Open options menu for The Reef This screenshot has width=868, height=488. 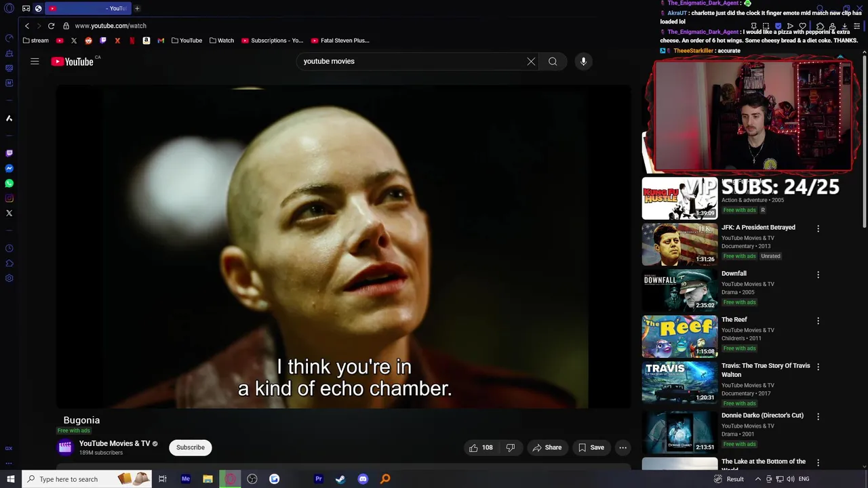click(x=818, y=321)
